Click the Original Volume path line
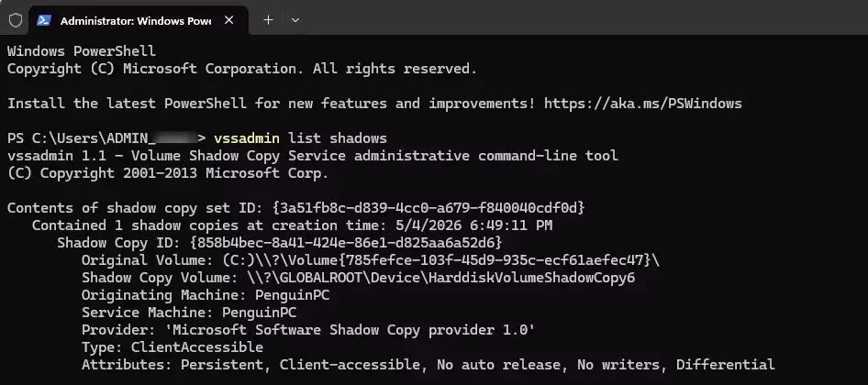 point(371,260)
